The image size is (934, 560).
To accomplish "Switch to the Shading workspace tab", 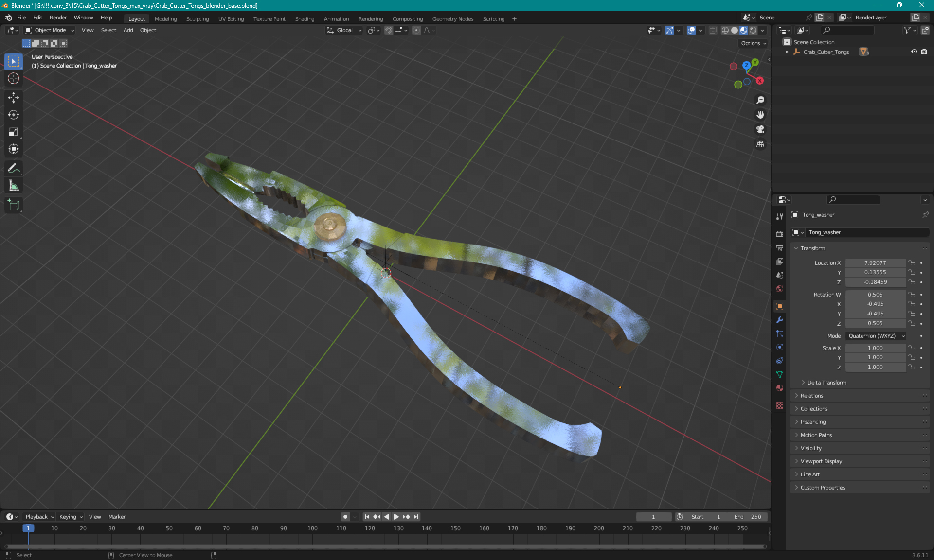I will 305,19.
